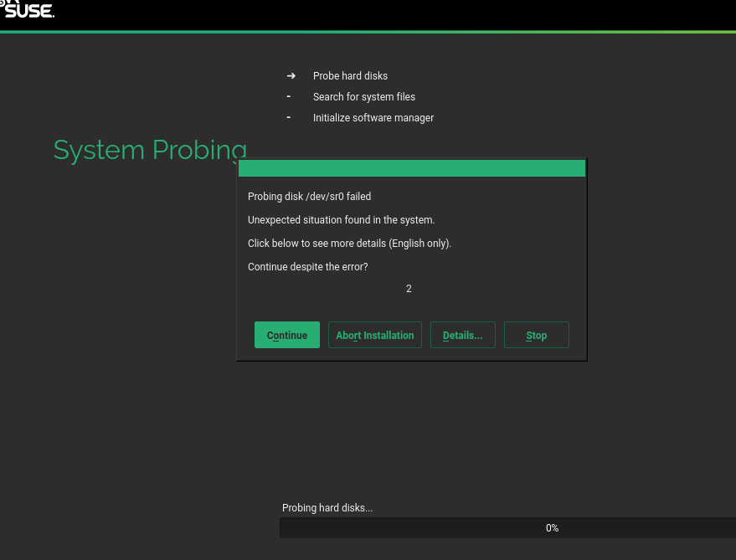Image resolution: width=736 pixels, height=560 pixels.
Task: Click the 'Unexpected situation found' text
Action: (341, 220)
